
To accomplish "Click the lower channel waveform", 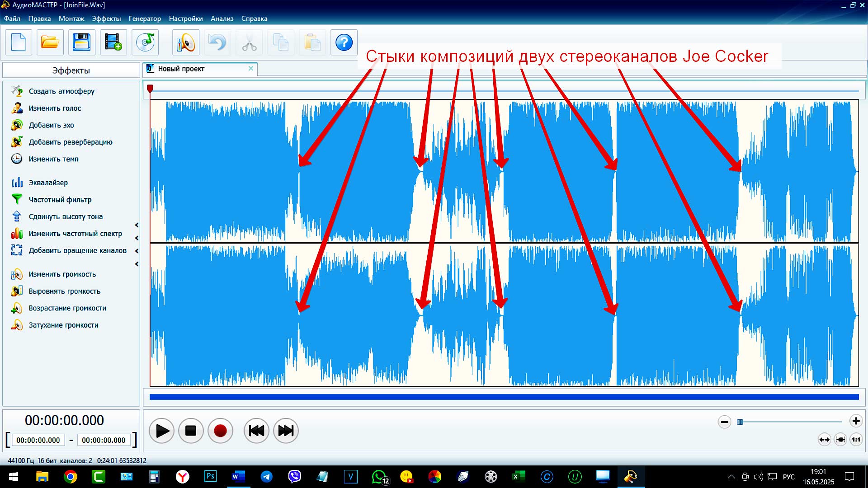I will point(504,315).
